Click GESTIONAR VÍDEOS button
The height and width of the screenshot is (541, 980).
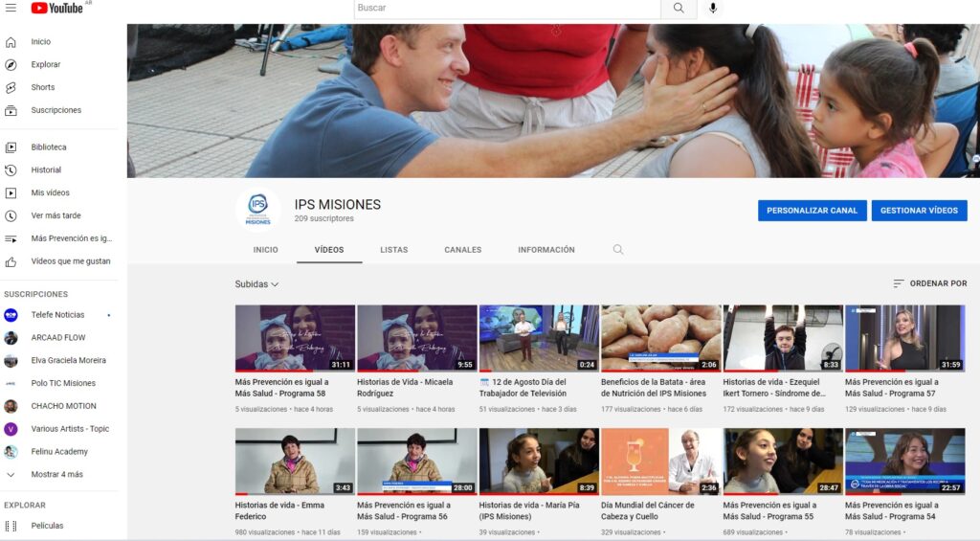coord(919,211)
